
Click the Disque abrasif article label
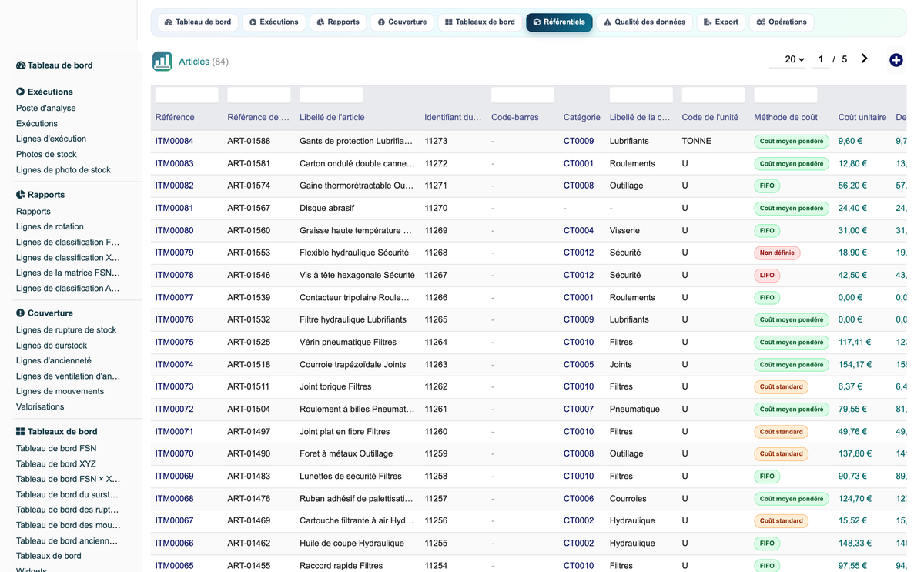coord(327,209)
